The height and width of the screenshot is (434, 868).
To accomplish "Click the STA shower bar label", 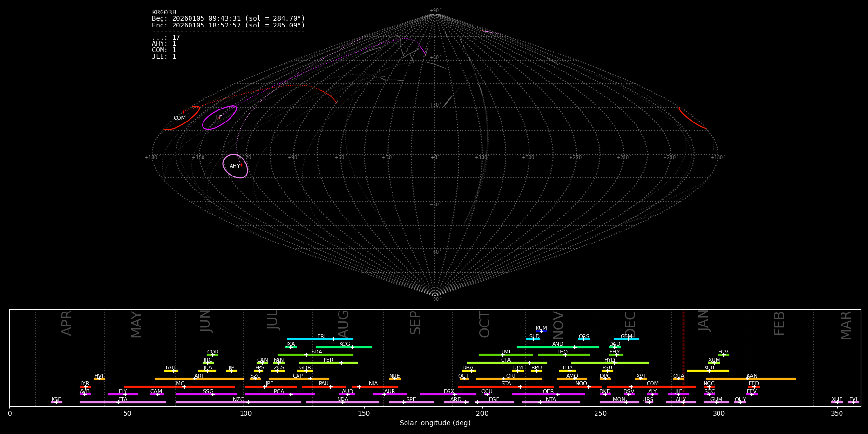I will click(506, 383).
